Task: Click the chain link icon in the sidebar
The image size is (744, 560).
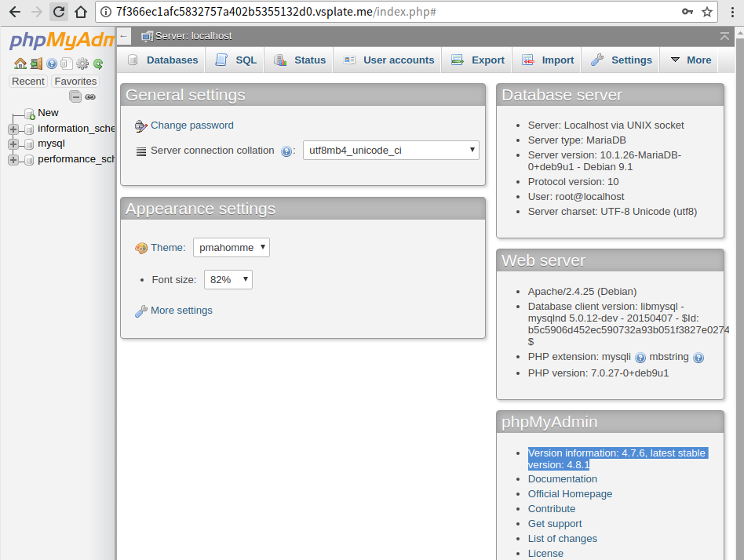Action: click(90, 96)
